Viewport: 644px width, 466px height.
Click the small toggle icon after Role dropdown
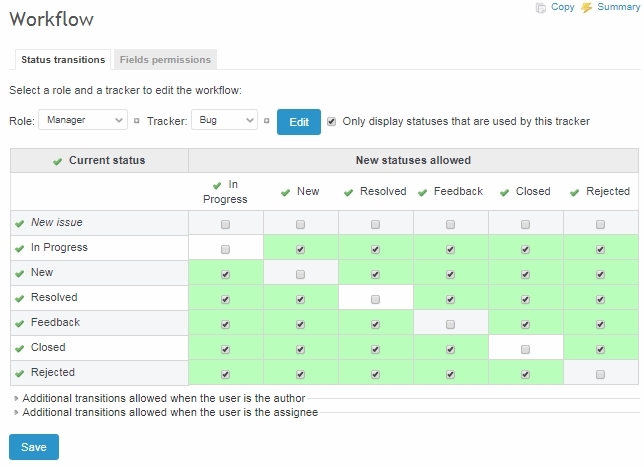(137, 121)
